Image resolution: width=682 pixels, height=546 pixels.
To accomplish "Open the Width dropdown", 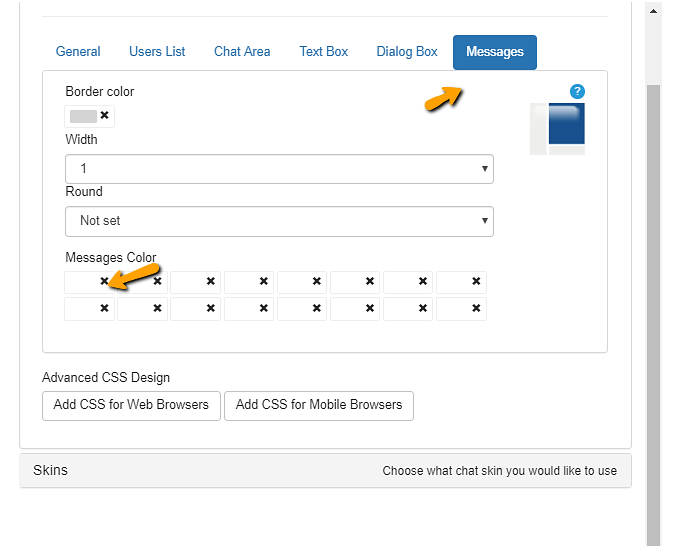I will [279, 169].
